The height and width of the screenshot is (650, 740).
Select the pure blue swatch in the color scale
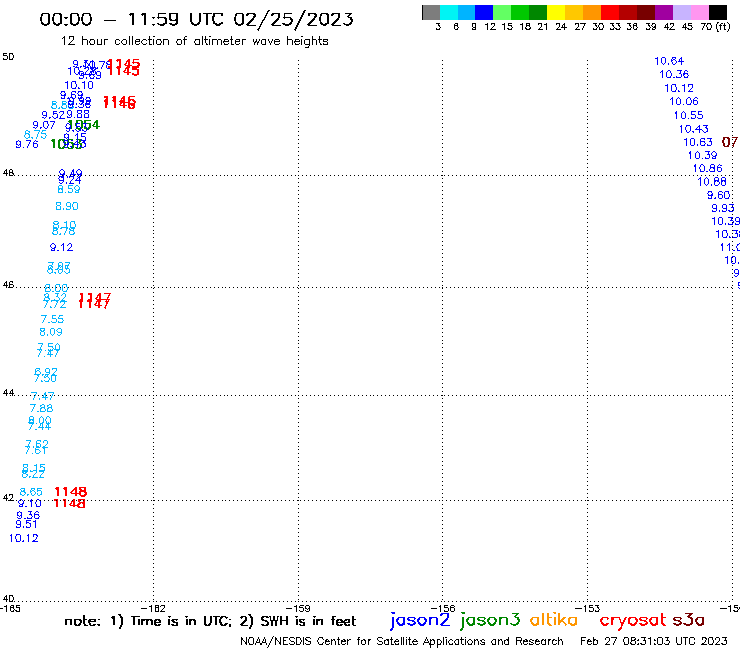[x=484, y=12]
